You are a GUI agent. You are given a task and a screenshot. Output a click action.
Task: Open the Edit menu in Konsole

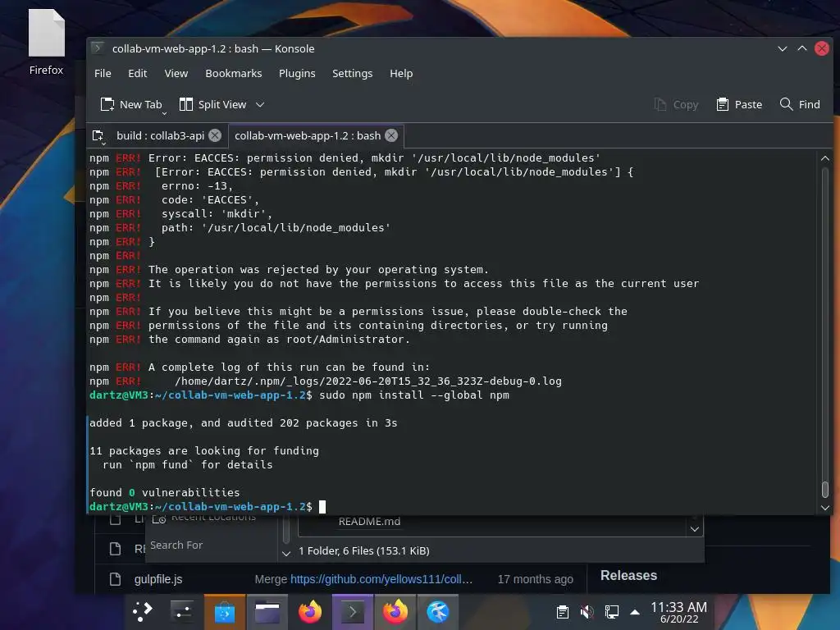click(x=137, y=73)
